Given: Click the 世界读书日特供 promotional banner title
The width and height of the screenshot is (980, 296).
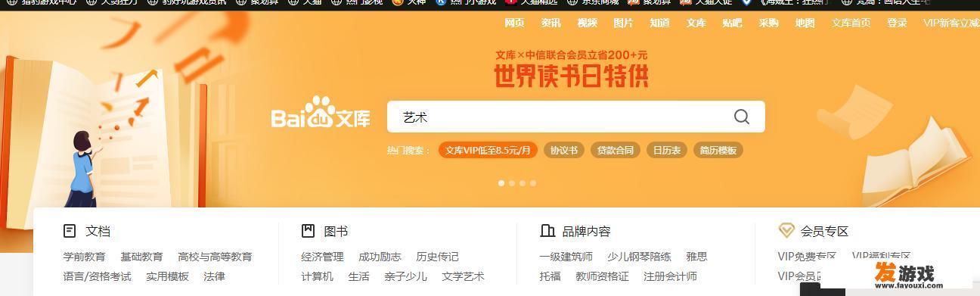Looking at the screenshot, I should (x=571, y=76).
